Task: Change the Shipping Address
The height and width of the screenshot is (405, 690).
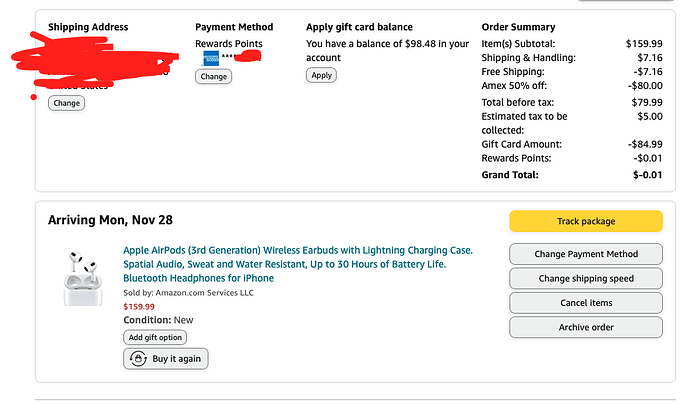Action: [x=67, y=103]
